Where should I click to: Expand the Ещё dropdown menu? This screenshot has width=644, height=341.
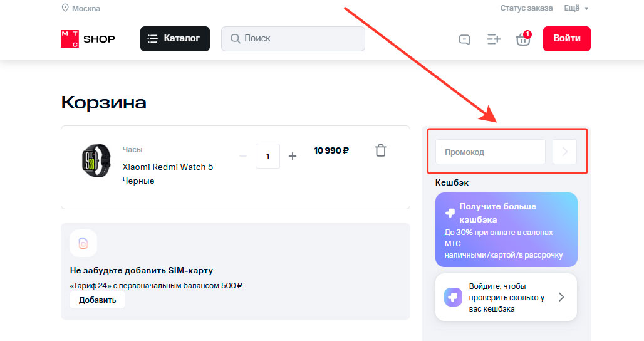coord(576,8)
